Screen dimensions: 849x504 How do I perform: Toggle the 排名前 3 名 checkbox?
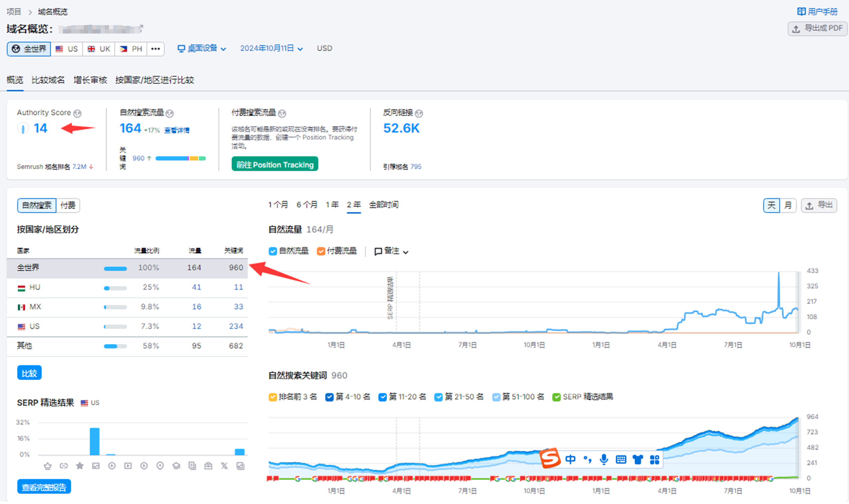(x=273, y=397)
